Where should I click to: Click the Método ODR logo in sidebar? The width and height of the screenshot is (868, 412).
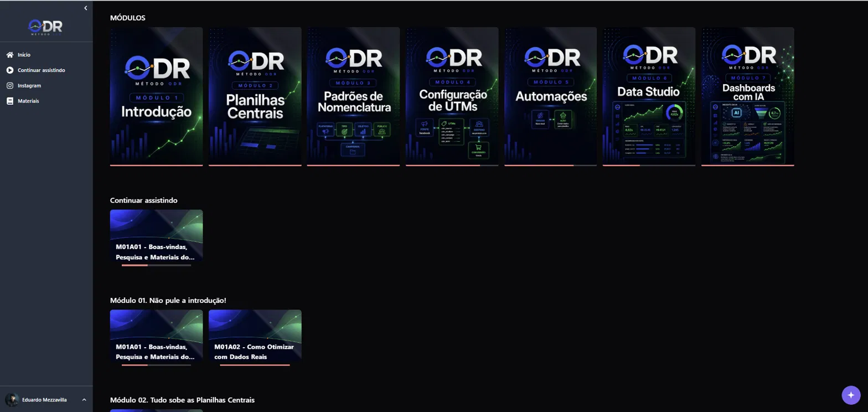(x=45, y=28)
